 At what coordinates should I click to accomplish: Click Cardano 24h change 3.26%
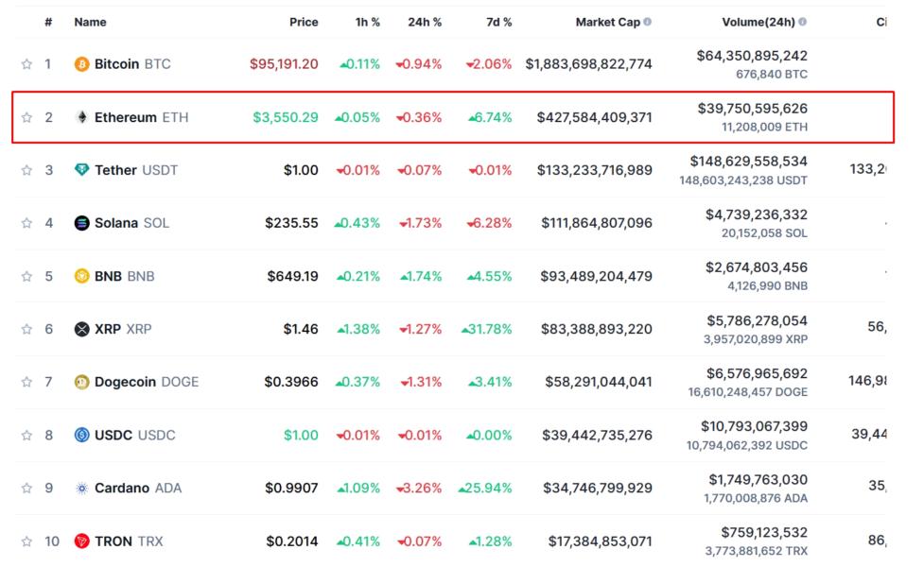point(419,489)
